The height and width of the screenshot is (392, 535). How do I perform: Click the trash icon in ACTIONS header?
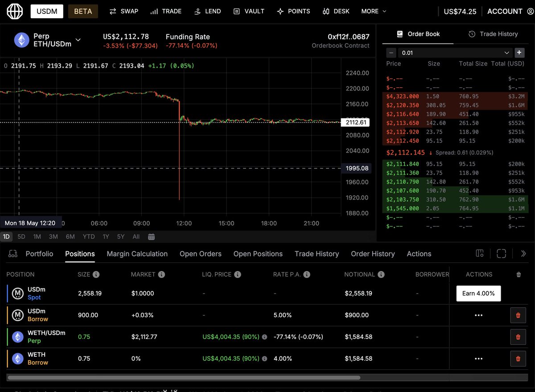point(519,274)
